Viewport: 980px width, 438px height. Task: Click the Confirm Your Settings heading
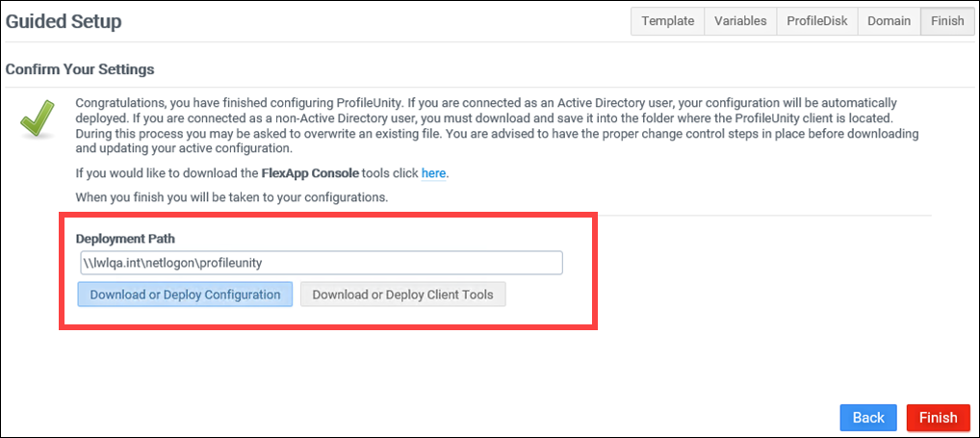click(80, 69)
